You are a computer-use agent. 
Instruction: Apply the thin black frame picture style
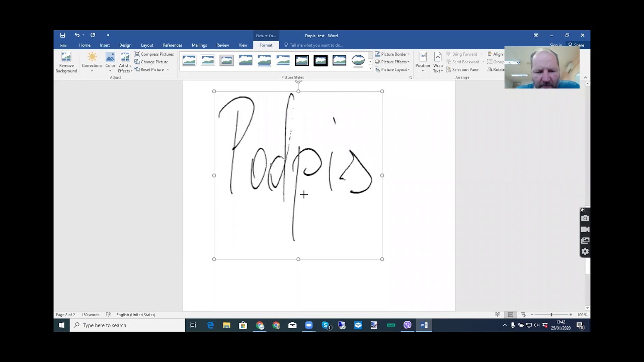pos(302,61)
